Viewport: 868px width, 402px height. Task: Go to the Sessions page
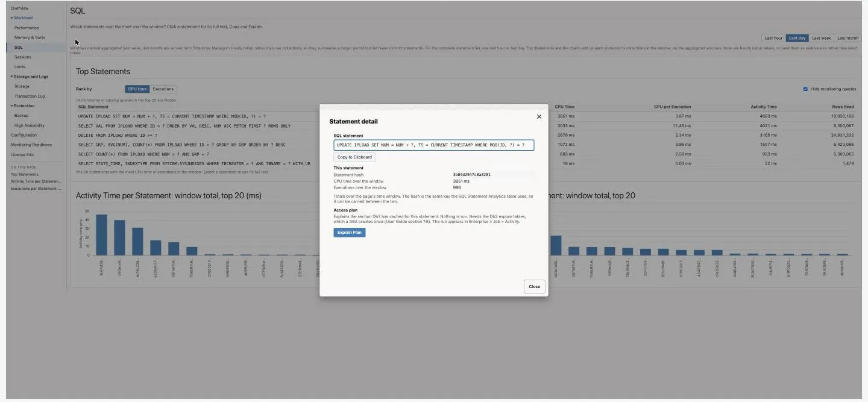[x=23, y=57]
